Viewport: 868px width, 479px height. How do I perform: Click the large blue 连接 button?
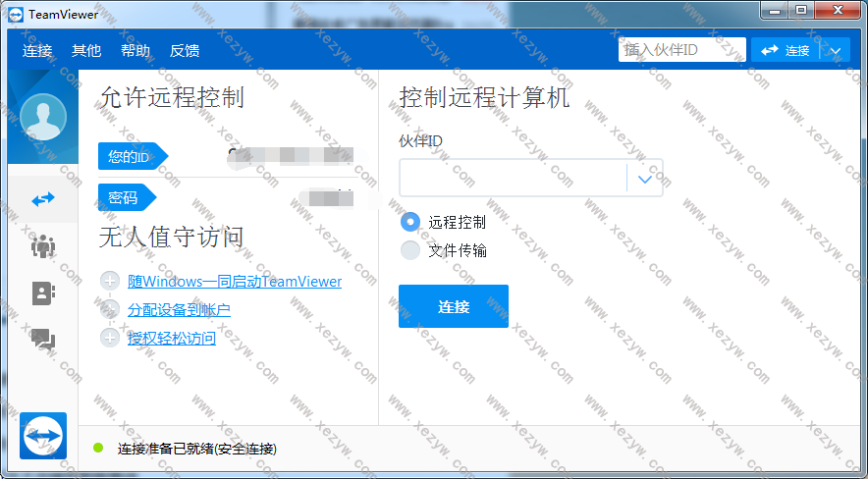point(453,306)
